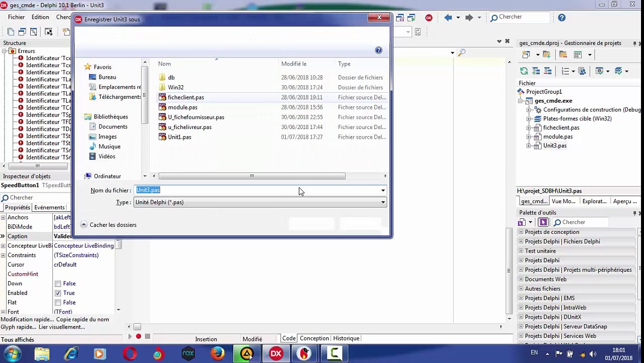The width and height of the screenshot is (644, 363).
Task: Open Opera from the taskbar
Action: coord(130,354)
